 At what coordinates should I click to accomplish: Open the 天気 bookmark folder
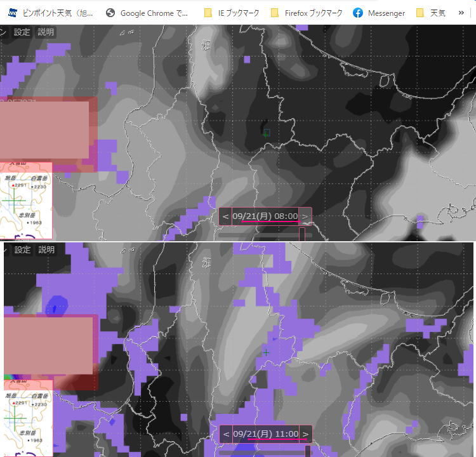[431, 13]
